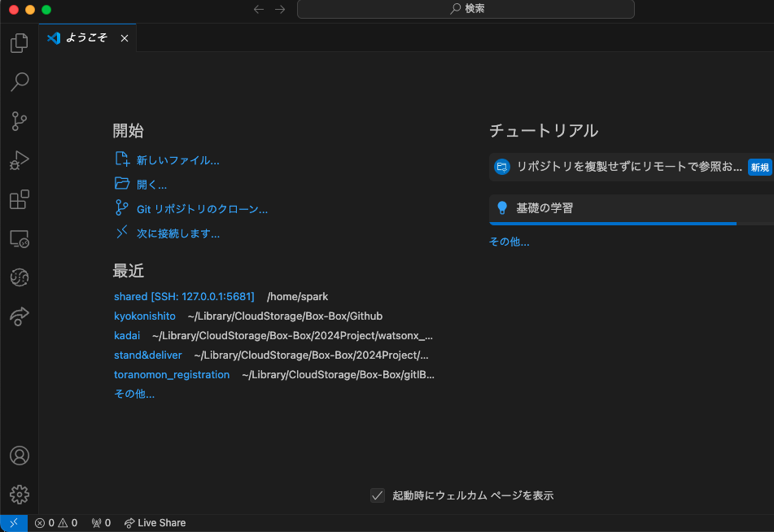The image size is (774, 532).
Task: Click the remote icon beside 次に接続します
Action: point(121,232)
